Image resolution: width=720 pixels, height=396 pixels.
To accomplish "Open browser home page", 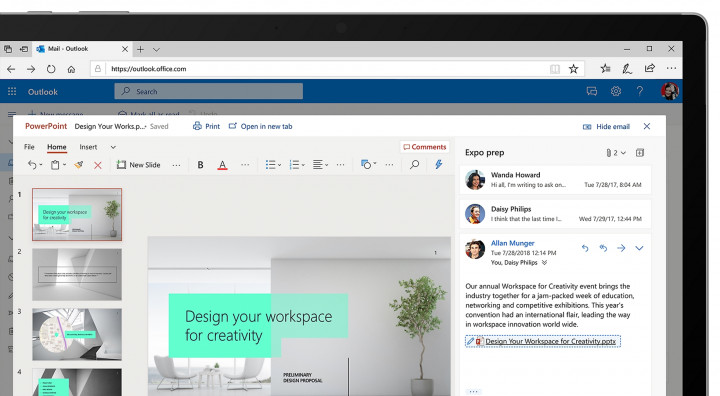I will (71, 69).
